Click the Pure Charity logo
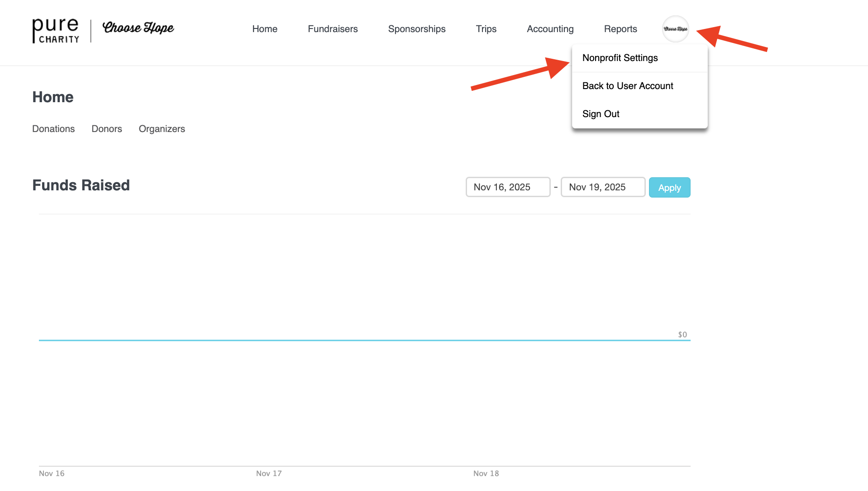868x491 pixels. pyautogui.click(x=55, y=31)
